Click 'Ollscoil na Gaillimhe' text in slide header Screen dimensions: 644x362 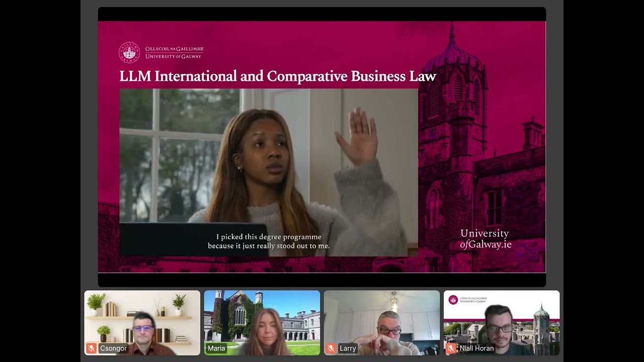(x=174, y=49)
